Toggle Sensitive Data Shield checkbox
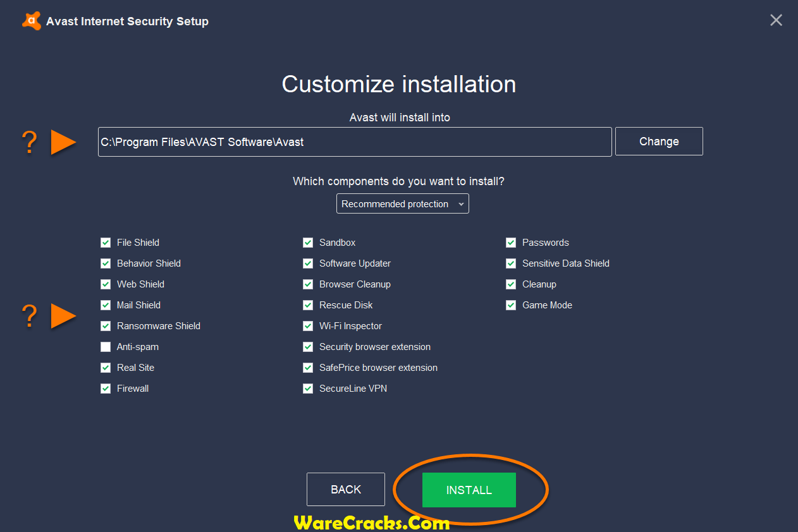The width and height of the screenshot is (798, 532). (511, 263)
